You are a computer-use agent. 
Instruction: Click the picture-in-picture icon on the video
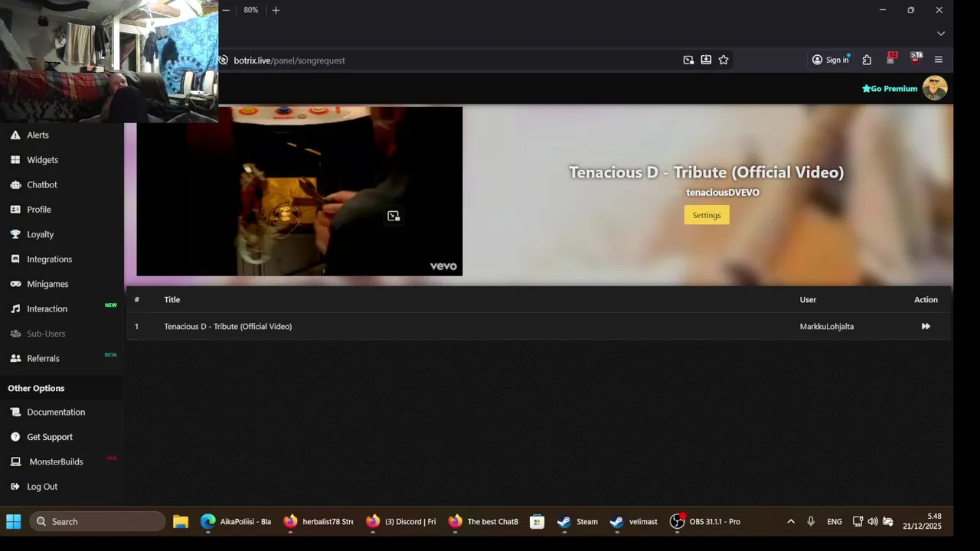(x=394, y=216)
